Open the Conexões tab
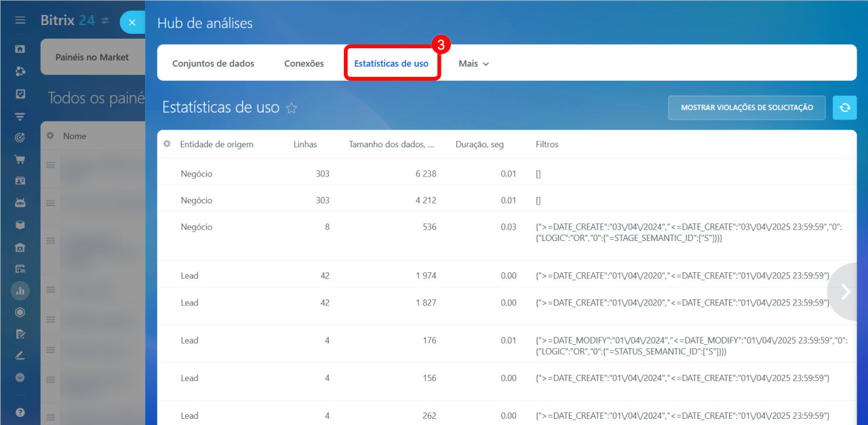The height and width of the screenshot is (425, 868). [x=304, y=64]
